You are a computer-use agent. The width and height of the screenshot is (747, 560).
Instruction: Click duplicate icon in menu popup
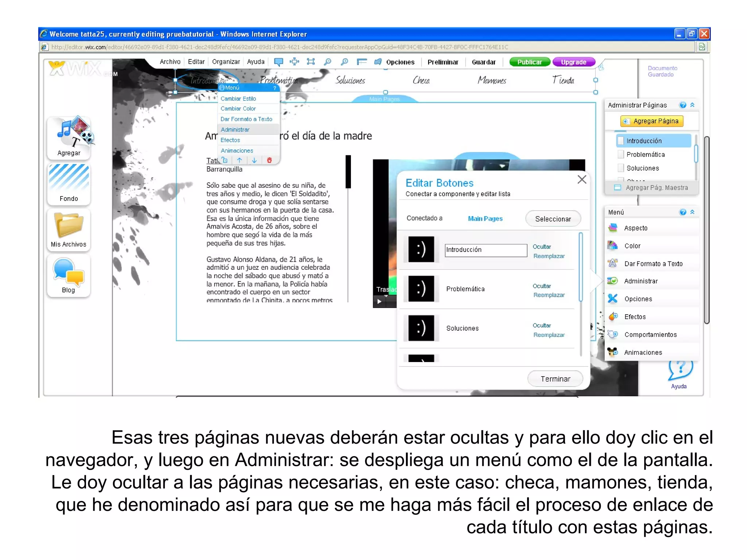pos(225,160)
